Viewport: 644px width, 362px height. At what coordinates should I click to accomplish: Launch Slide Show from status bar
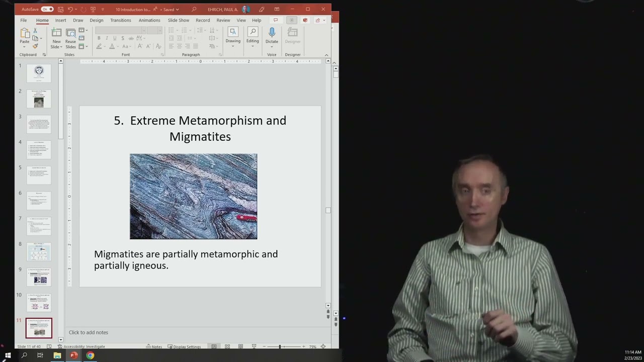click(254, 346)
